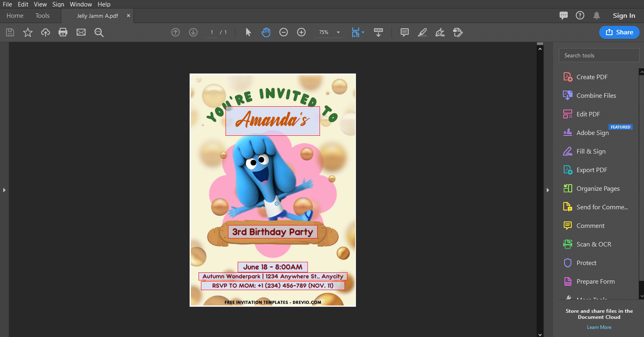Select the Hand pan tool

(x=266, y=32)
